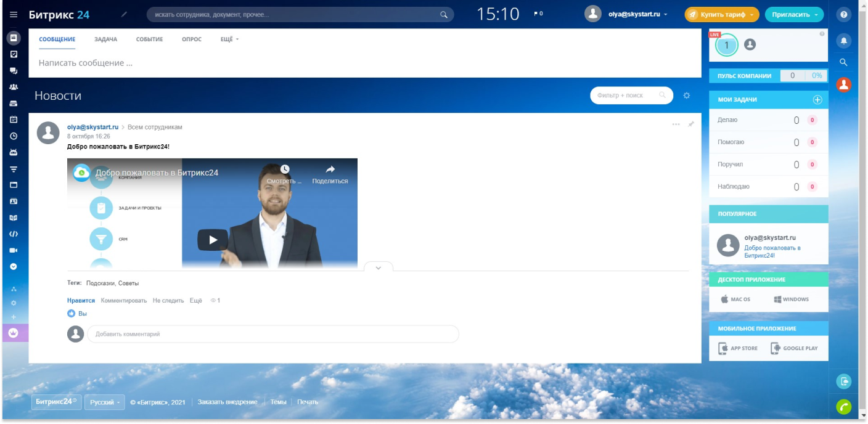This screenshot has width=868, height=424.
Task: Click the Добавить комментарий field
Action: [x=273, y=334]
